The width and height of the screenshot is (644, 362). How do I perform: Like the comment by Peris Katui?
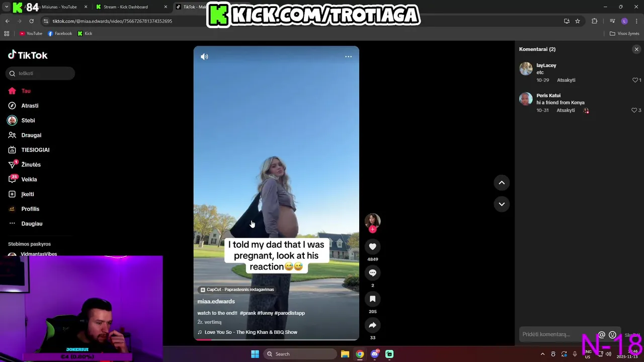tap(634, 110)
